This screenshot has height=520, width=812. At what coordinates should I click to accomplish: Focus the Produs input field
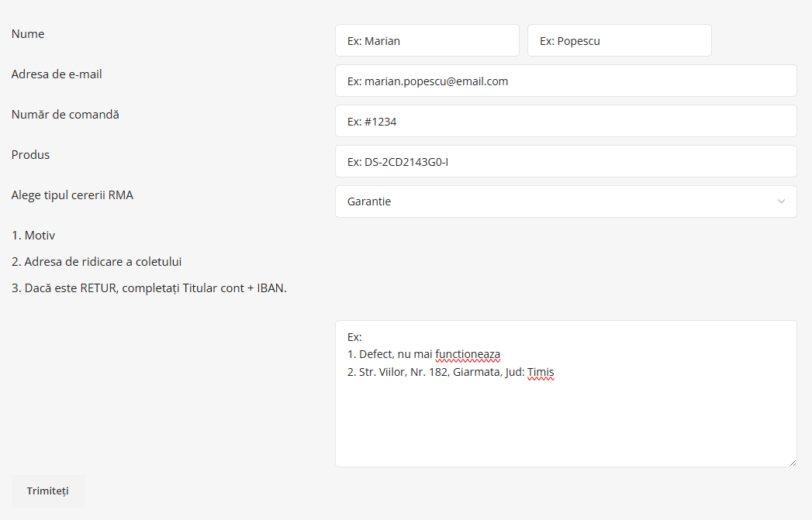tap(565, 162)
